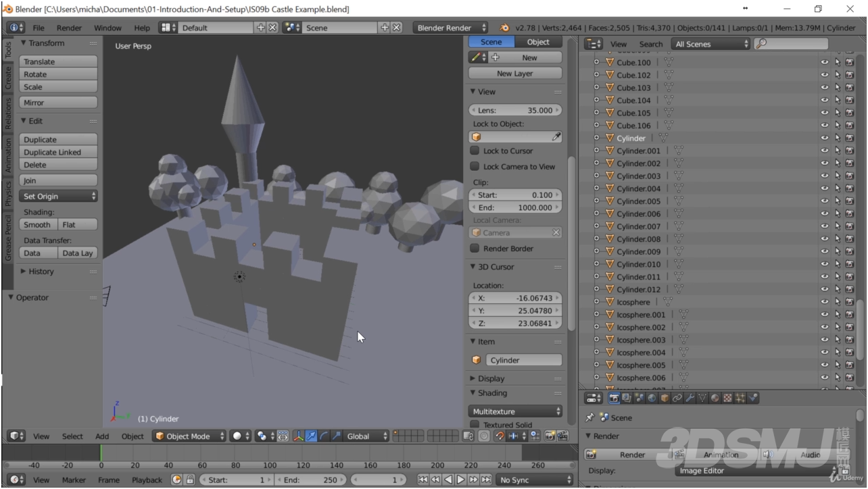The width and height of the screenshot is (868, 489).
Task: Click the Blender info editor type icon
Action: tap(16, 28)
